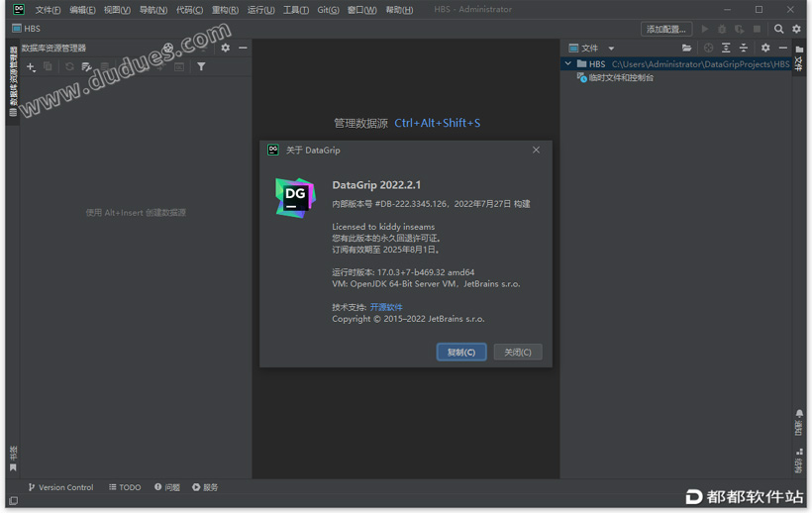Click the Licensed to kiddy inseams text

383,227
